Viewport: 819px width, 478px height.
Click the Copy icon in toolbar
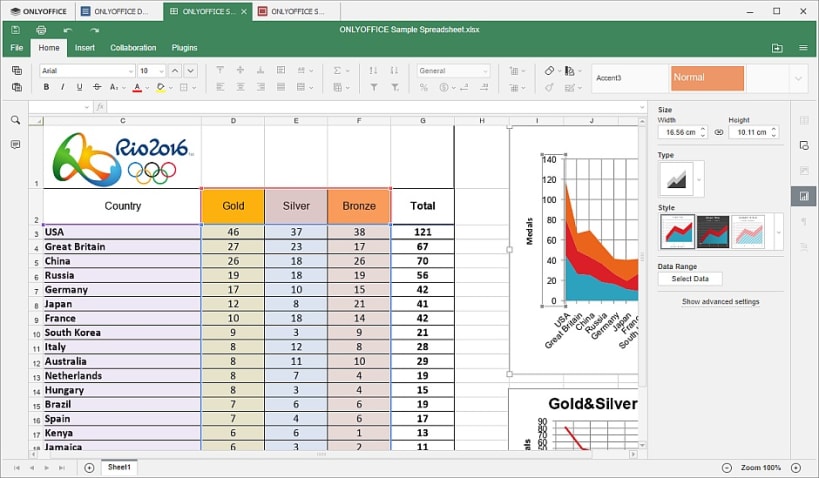[x=17, y=71]
